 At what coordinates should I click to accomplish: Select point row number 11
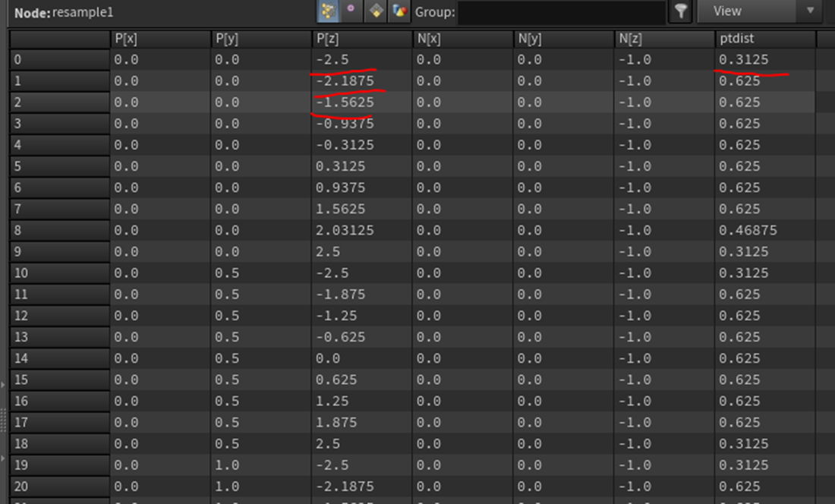point(60,295)
